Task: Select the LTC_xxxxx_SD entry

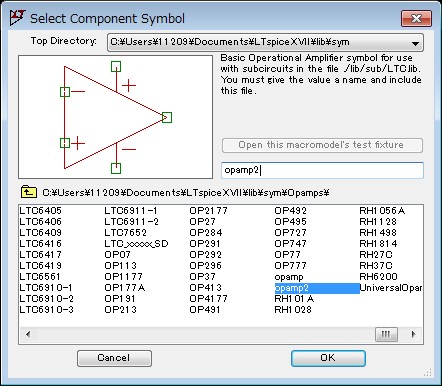Action: coord(136,244)
